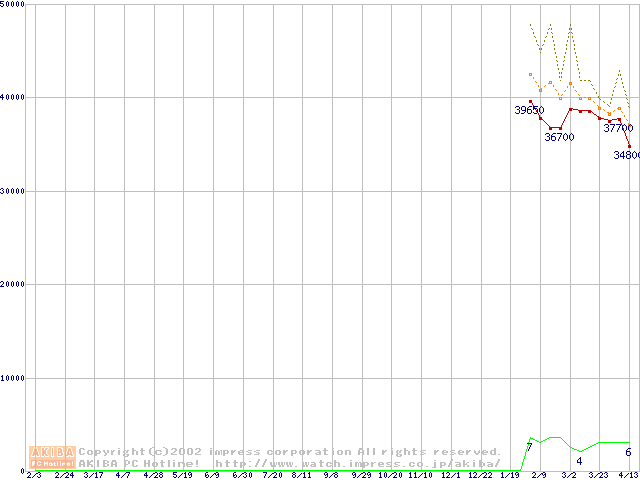640x480 pixels.
Task: Click the green line count label 7
Action: (x=529, y=447)
